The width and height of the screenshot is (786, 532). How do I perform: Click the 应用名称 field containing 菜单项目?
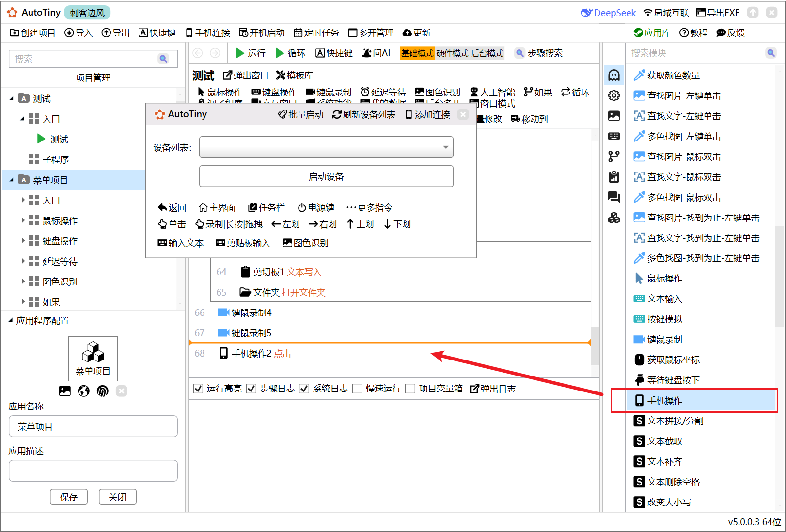93,426
